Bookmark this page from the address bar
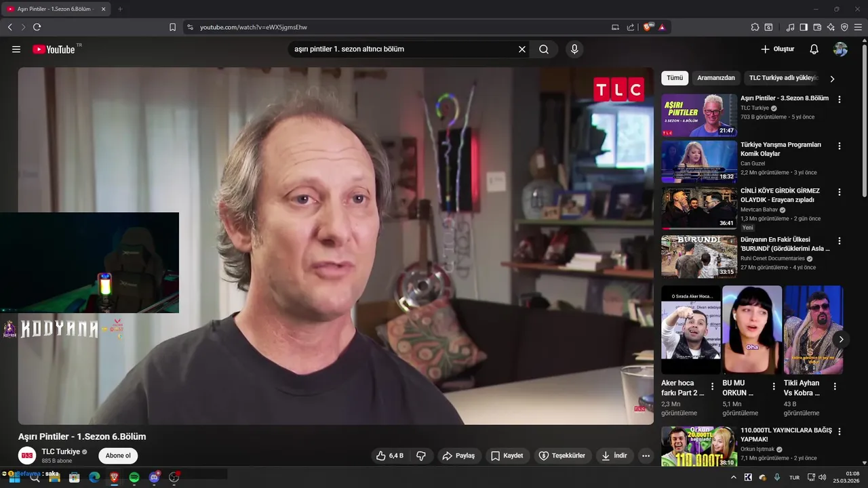The image size is (868, 488). [x=172, y=27]
